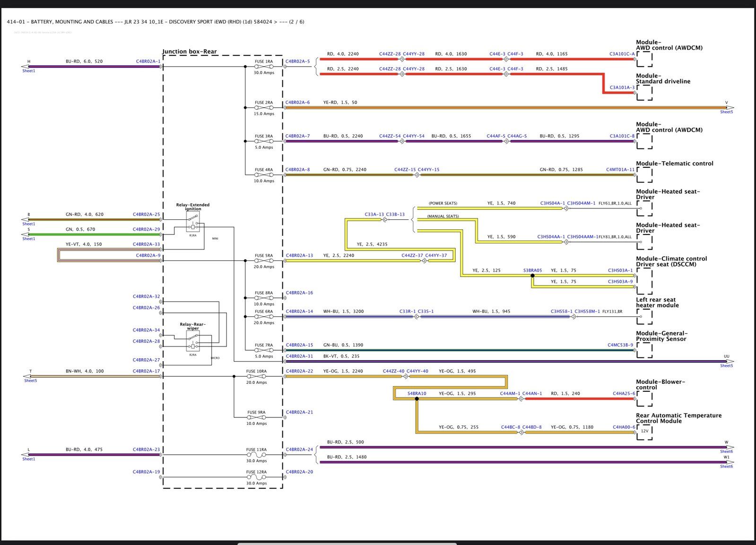756x545 pixels.
Task: Select the Relay-Rear-wiper R2RA relay symbol
Action: [193, 341]
